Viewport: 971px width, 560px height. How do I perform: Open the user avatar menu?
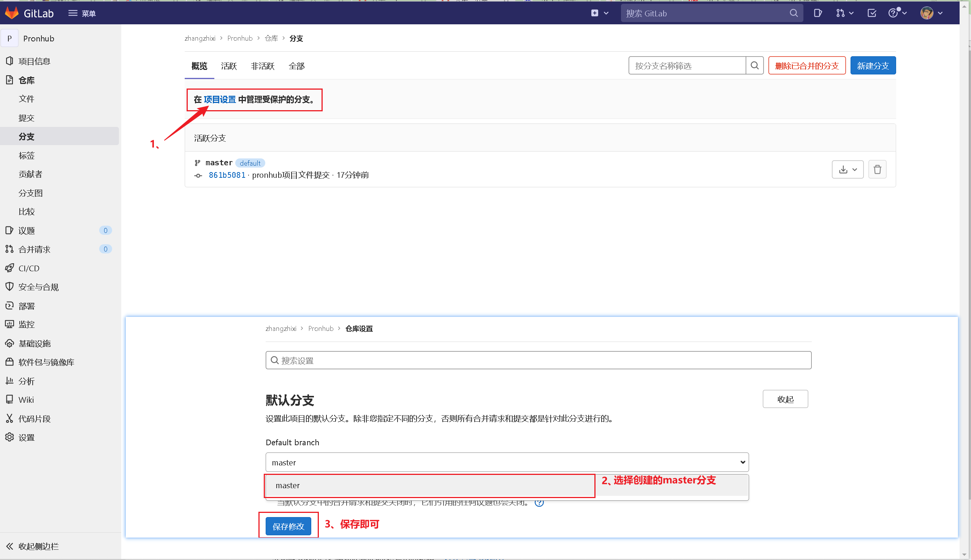coord(931,13)
